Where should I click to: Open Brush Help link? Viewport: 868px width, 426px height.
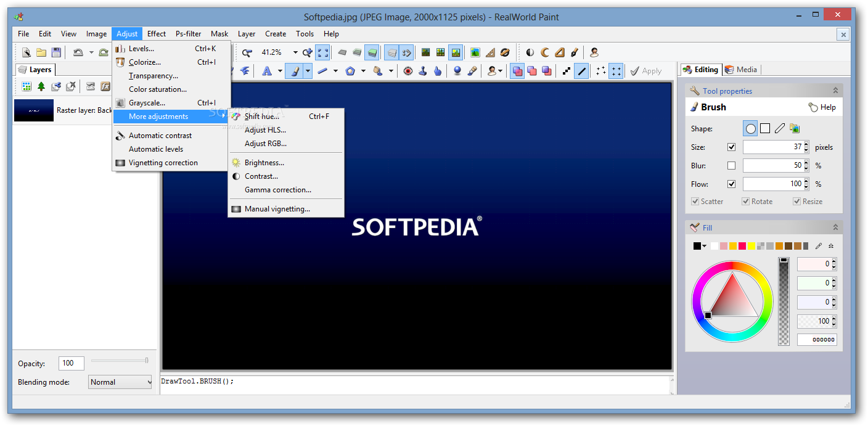(x=822, y=107)
